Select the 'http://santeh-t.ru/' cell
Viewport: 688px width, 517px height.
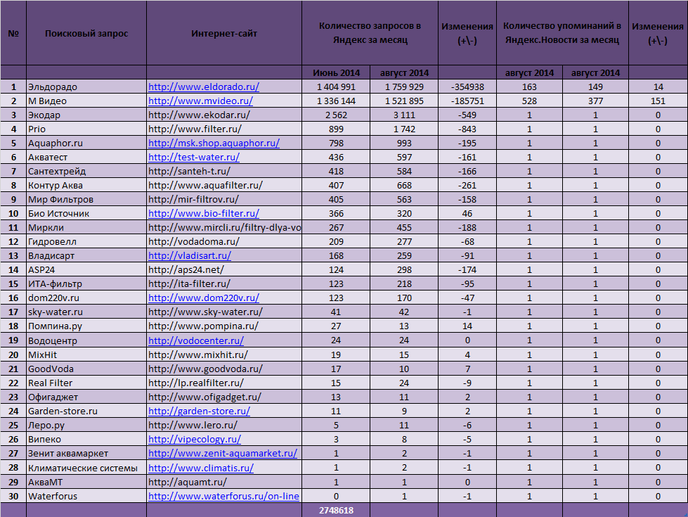click(x=224, y=171)
